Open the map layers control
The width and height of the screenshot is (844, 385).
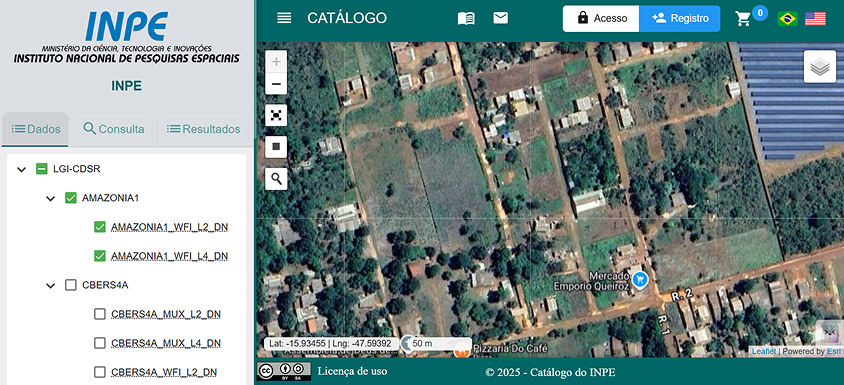click(x=820, y=66)
